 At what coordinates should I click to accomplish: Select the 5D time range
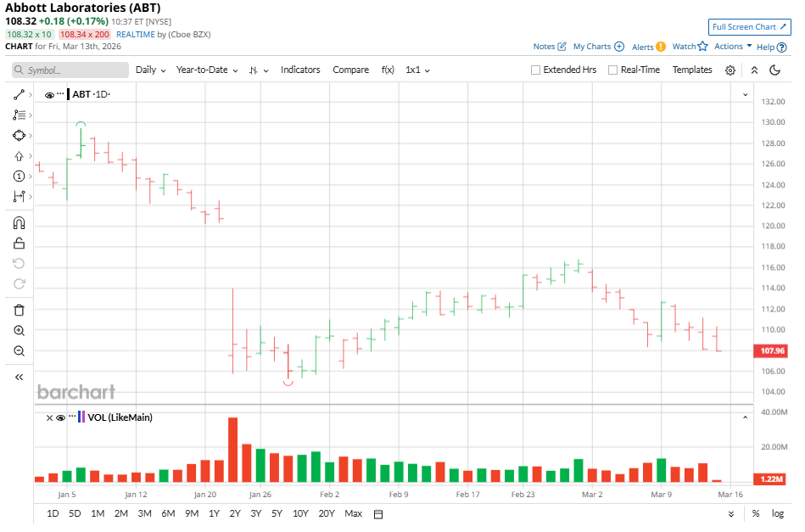tap(75, 513)
